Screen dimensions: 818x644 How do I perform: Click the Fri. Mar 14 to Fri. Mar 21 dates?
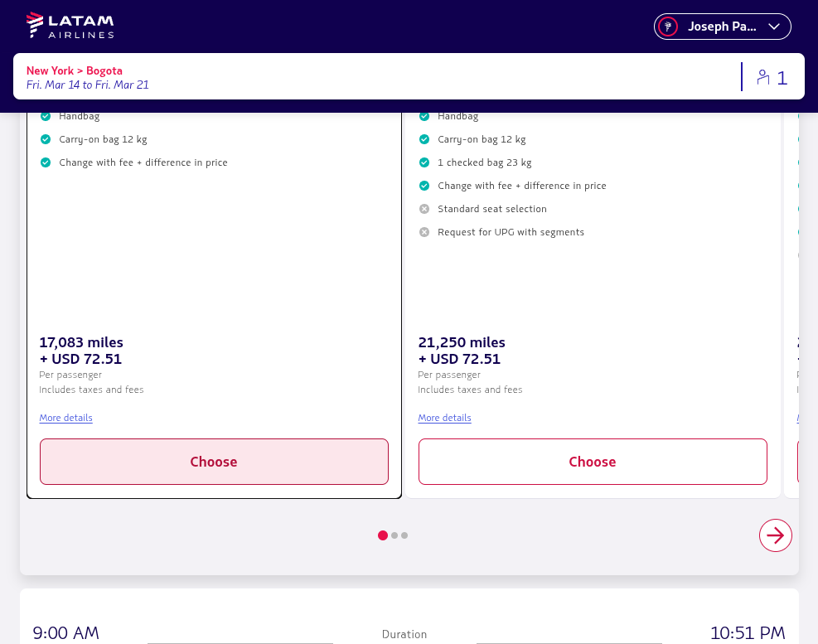[87, 85]
